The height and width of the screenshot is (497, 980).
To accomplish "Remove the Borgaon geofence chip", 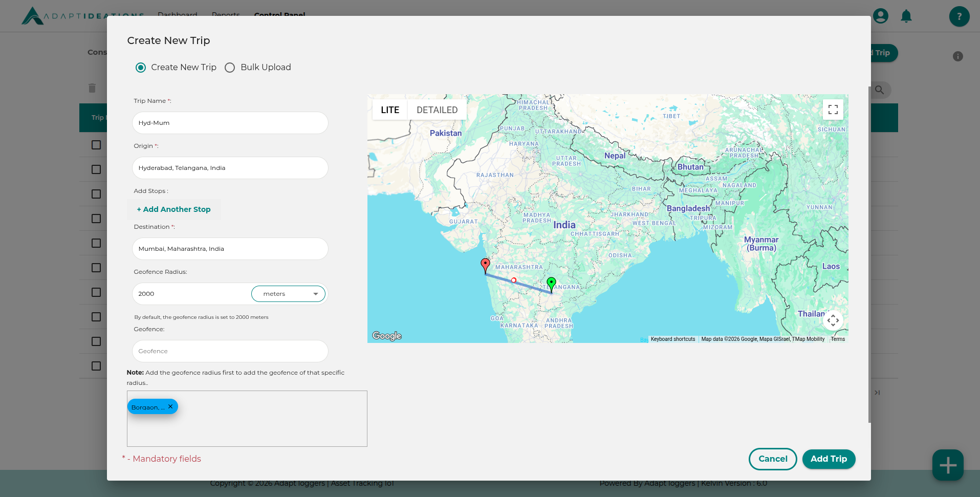I will (x=170, y=406).
